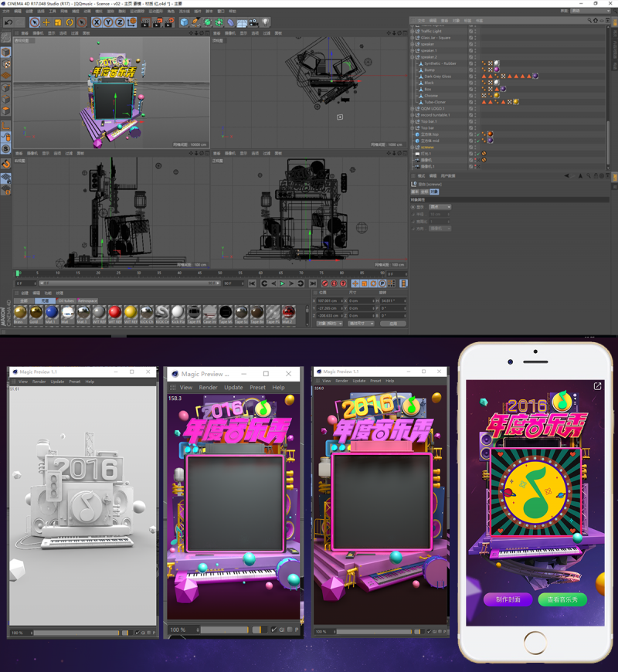The height and width of the screenshot is (672, 618).
Task: Expand the screww null object
Action: (x=413, y=147)
